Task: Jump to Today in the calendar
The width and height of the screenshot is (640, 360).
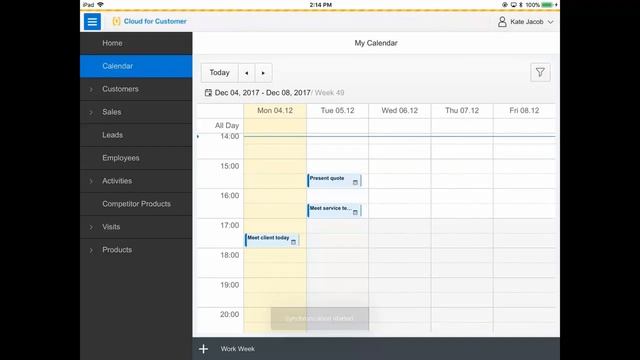Action: tap(220, 73)
